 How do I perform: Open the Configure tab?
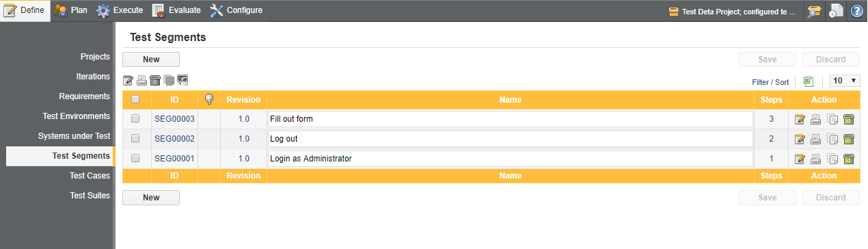pos(236,10)
